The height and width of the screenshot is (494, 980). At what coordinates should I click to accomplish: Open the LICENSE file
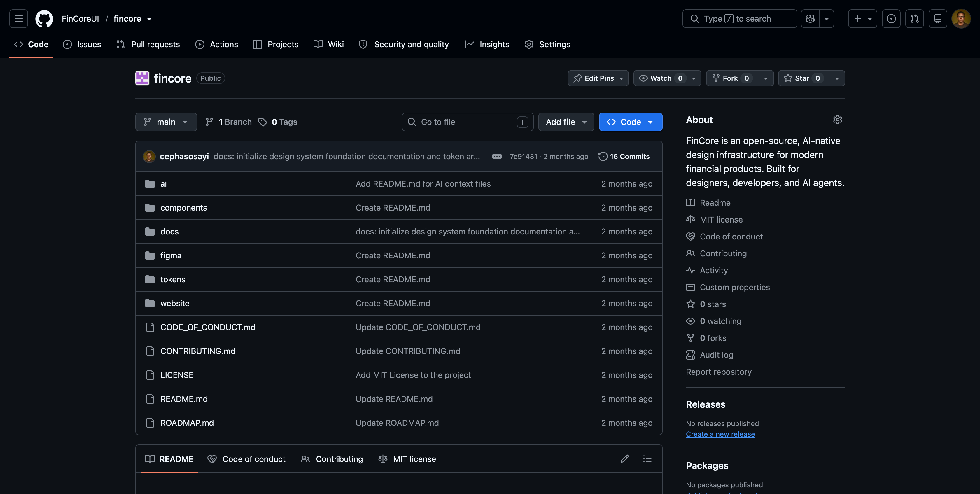[176, 375]
